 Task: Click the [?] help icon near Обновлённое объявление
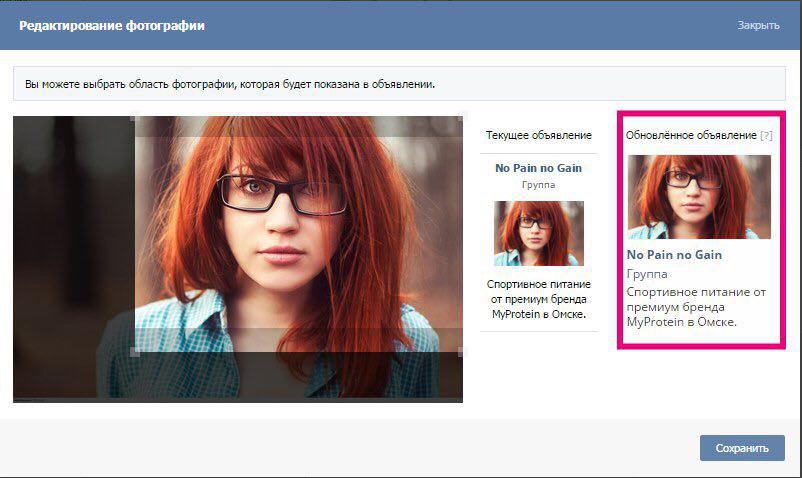tap(766, 135)
